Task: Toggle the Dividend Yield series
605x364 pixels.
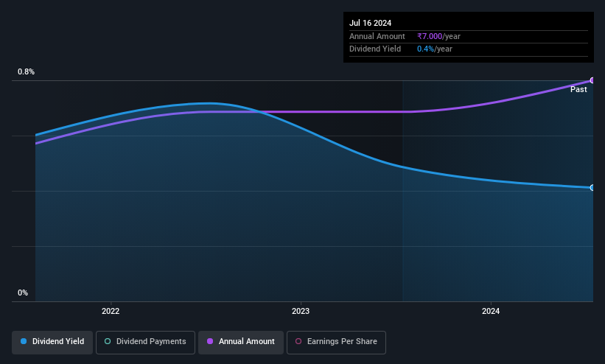Action: [52, 342]
